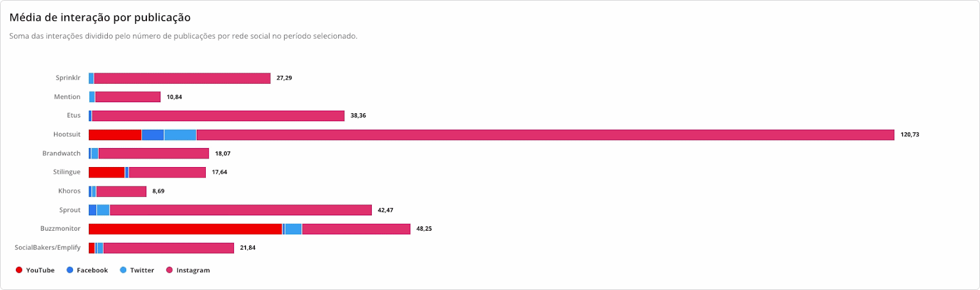Click the Buzzmonitor axis label
Screen dimensions: 980x290
point(60,229)
